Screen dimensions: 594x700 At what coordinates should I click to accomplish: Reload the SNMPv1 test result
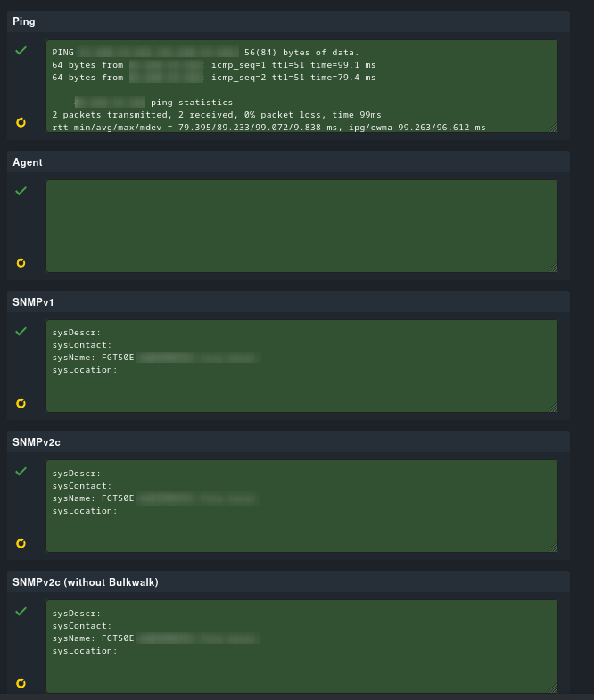coord(21,403)
